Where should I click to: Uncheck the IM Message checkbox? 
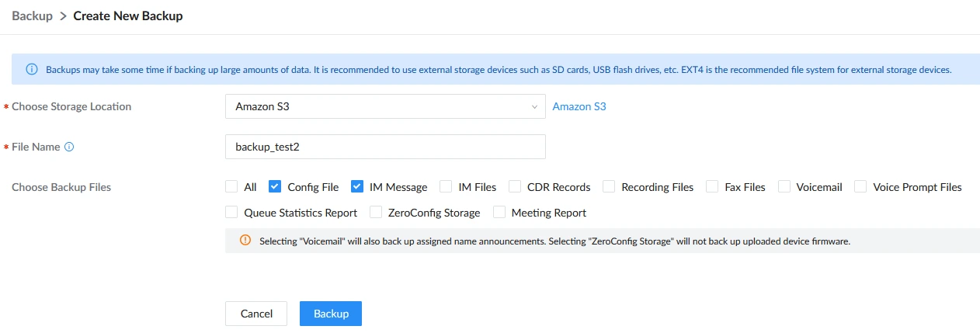[x=357, y=186]
